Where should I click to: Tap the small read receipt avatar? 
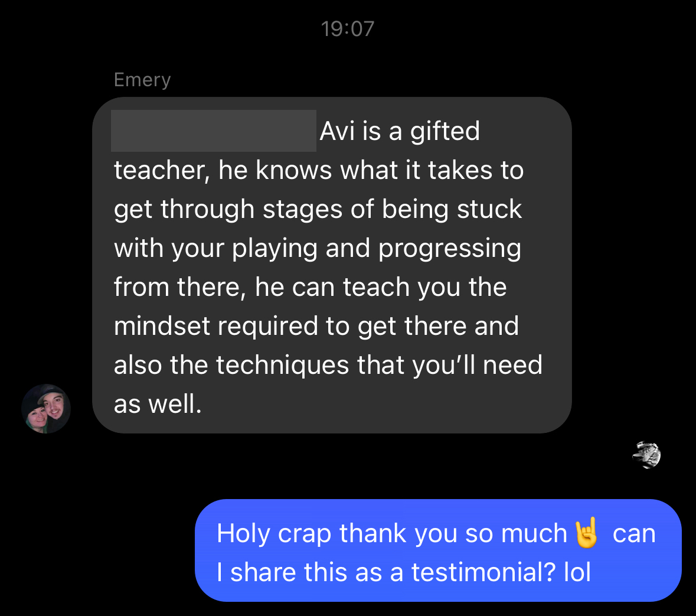click(647, 455)
